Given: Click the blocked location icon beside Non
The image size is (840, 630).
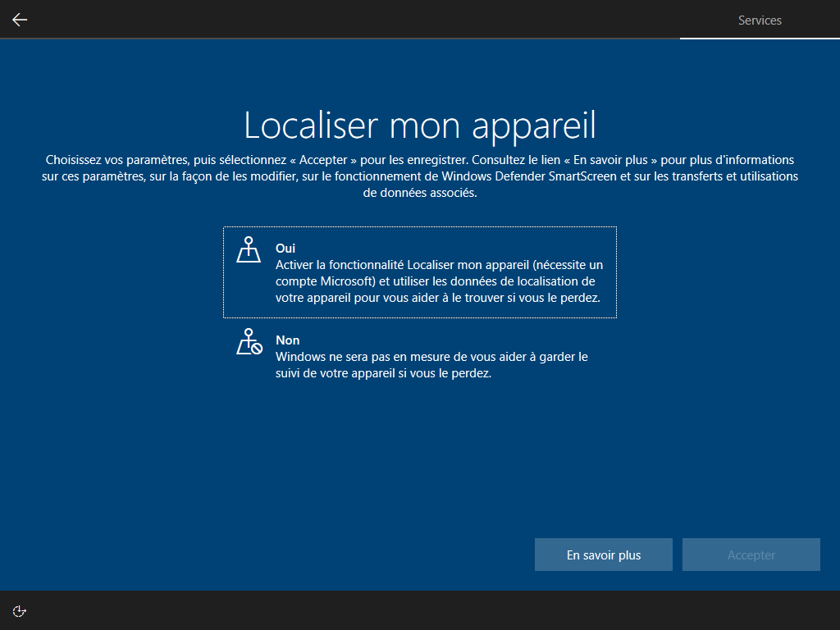Looking at the screenshot, I should [x=249, y=341].
